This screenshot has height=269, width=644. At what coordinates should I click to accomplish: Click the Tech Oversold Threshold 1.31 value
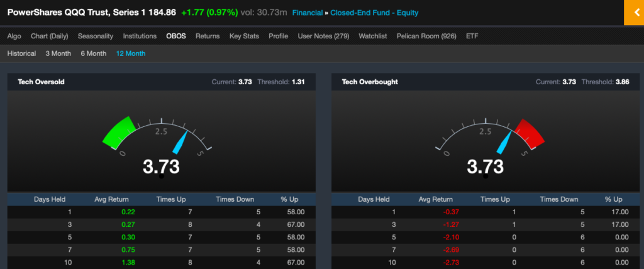click(298, 82)
